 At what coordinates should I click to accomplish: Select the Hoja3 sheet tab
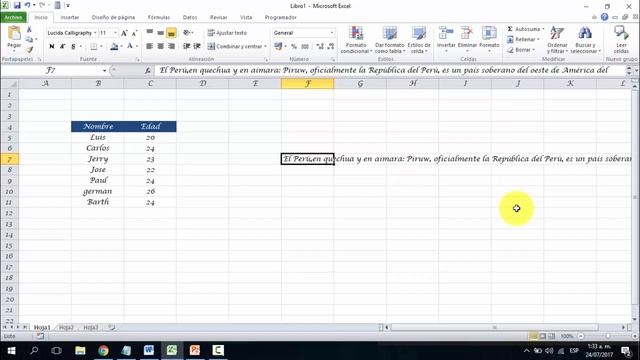(91, 327)
